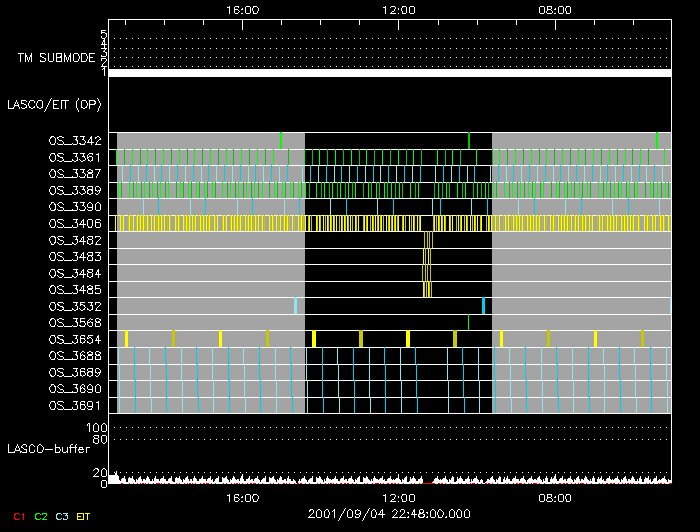This screenshot has height=532, width=700.
Task: Click the cyan marker in OS_3532 black region
Action: tap(483, 306)
